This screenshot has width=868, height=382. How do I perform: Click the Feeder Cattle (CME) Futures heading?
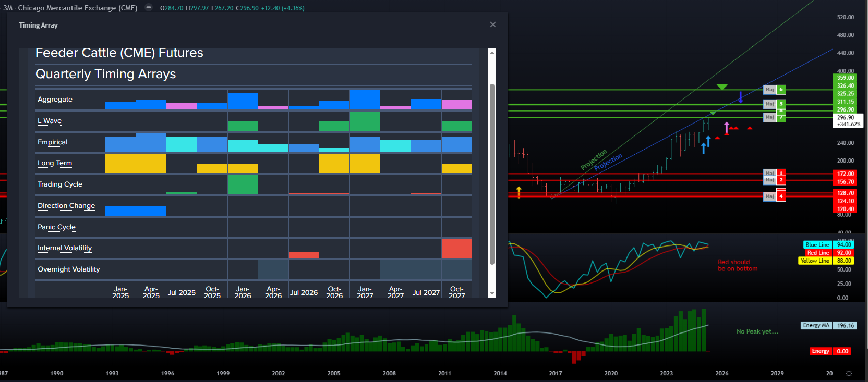coord(119,53)
